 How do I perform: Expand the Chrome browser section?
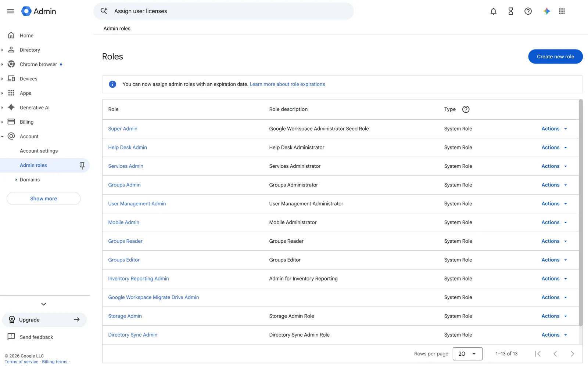(x=2, y=64)
